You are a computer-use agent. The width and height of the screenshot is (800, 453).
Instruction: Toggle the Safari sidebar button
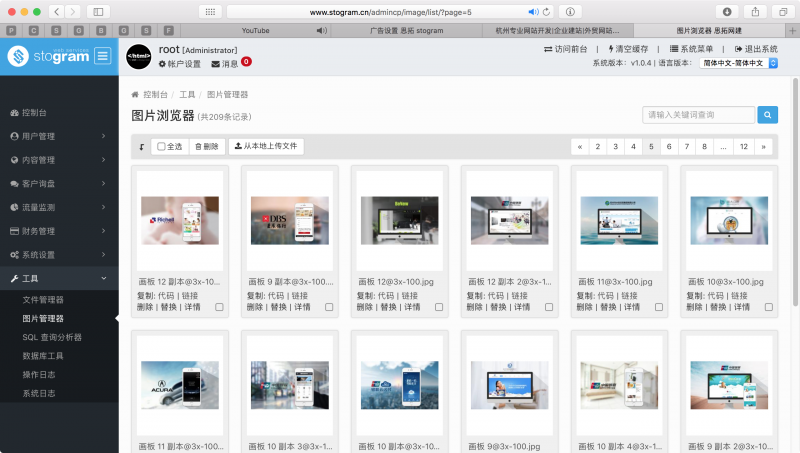click(98, 12)
